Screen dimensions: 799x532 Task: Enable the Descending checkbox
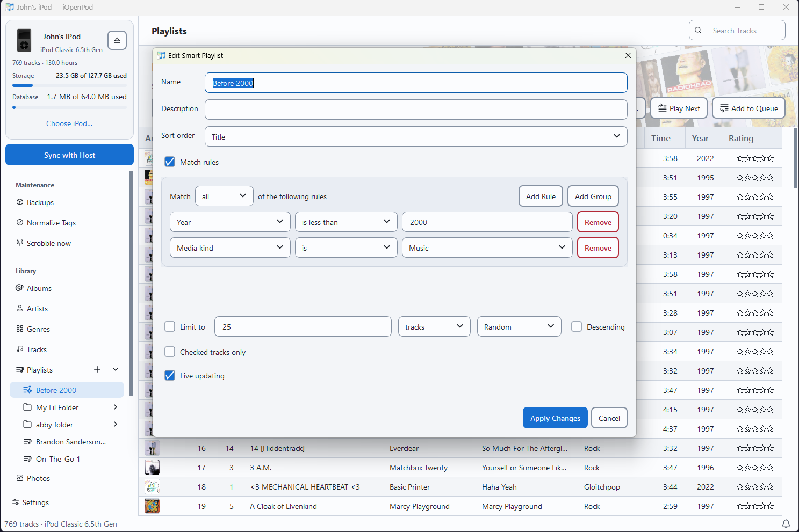coord(577,326)
